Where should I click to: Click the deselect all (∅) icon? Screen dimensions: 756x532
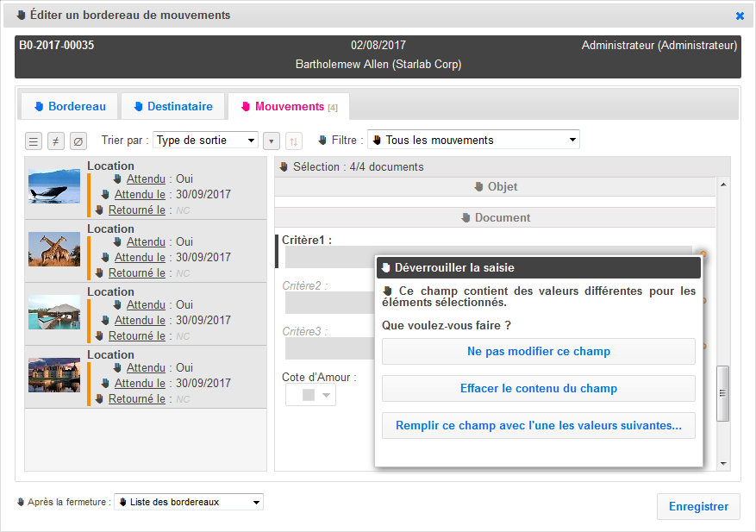click(x=78, y=141)
